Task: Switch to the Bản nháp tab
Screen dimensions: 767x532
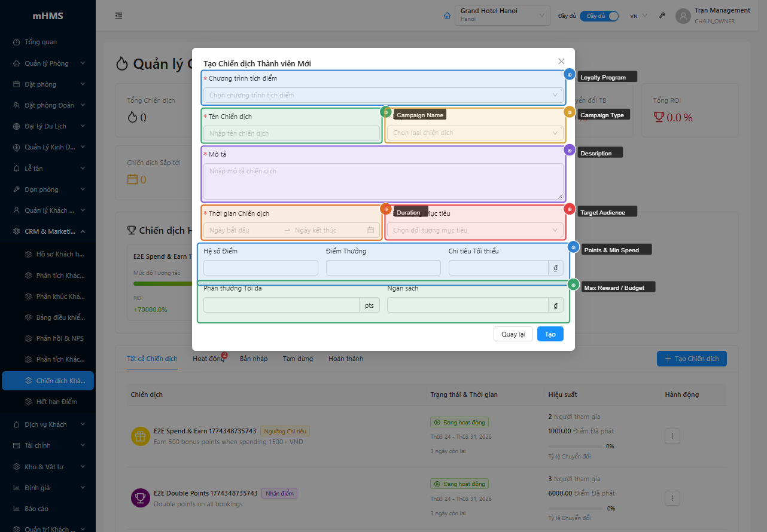Action: 254,359
